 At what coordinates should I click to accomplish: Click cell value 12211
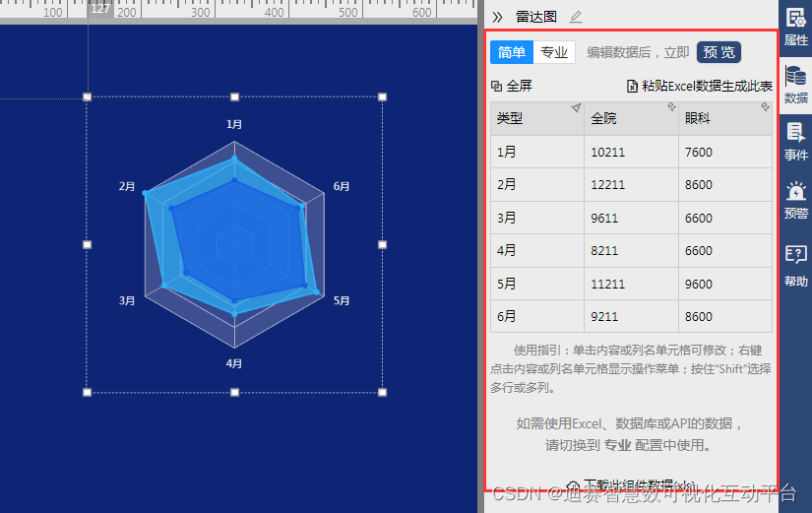coord(631,184)
